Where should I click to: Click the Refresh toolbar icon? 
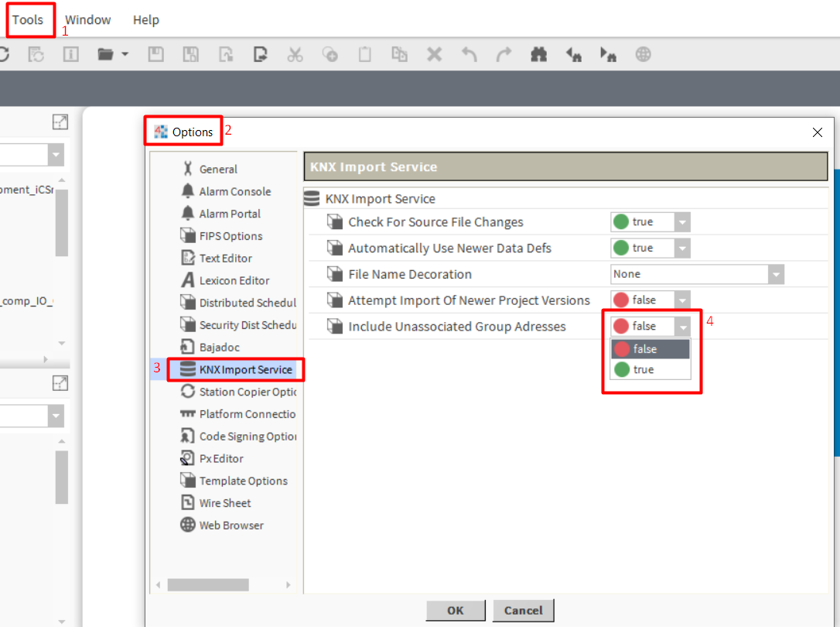[x=5, y=54]
